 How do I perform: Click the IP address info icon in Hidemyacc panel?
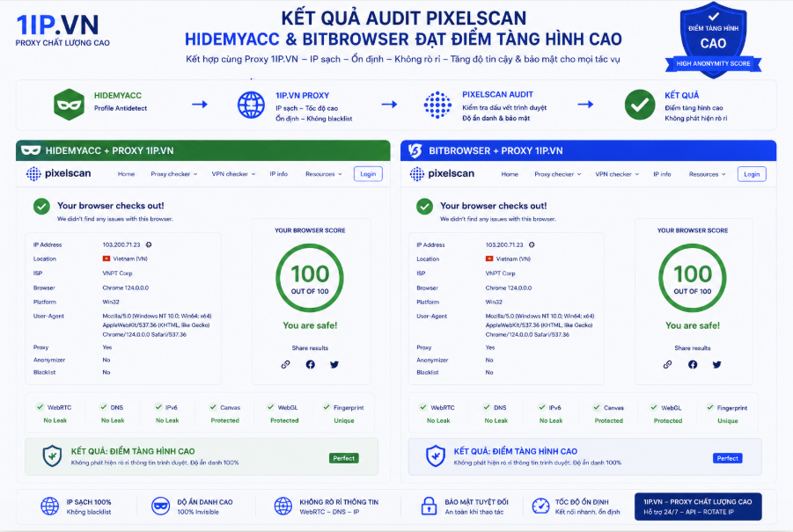[149, 244]
